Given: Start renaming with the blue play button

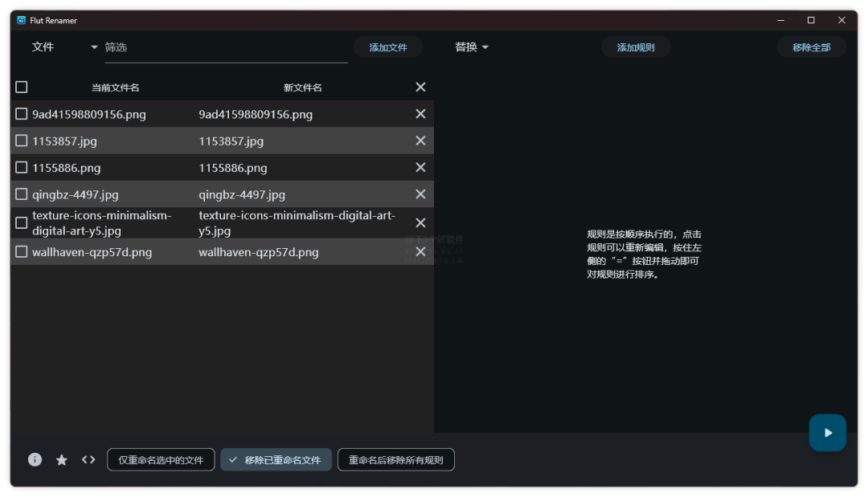Looking at the screenshot, I should click(x=828, y=433).
